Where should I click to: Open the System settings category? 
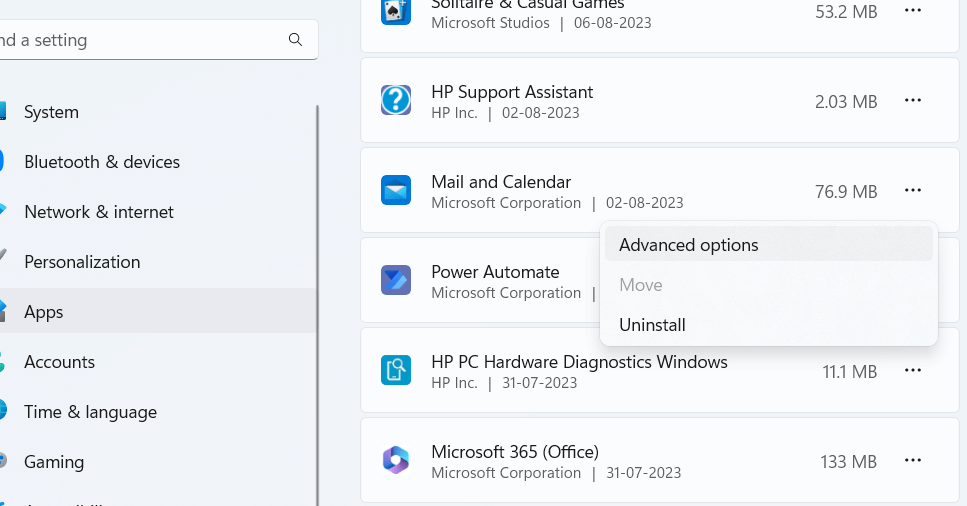click(157, 112)
